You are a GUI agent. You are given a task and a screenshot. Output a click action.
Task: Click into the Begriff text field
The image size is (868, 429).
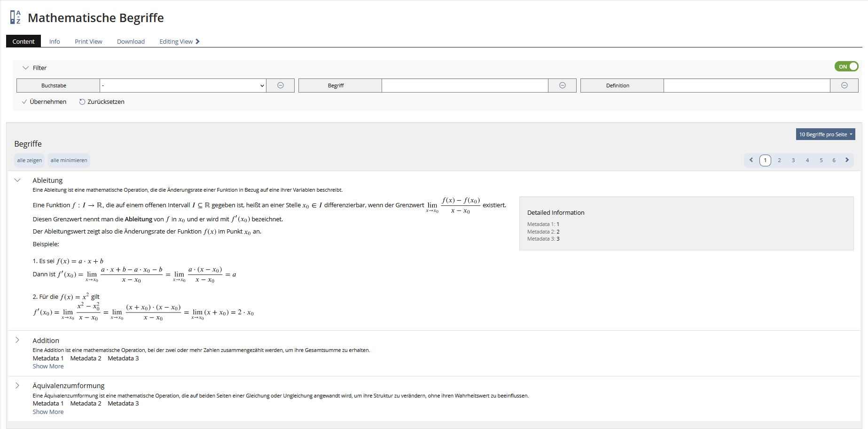pyautogui.click(x=465, y=86)
